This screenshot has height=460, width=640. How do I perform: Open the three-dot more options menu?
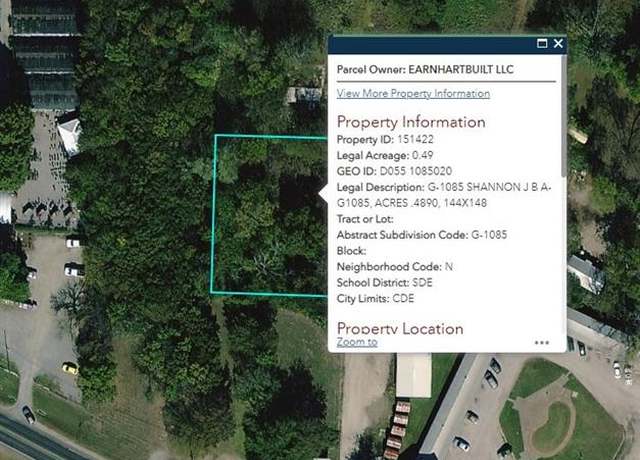click(542, 342)
